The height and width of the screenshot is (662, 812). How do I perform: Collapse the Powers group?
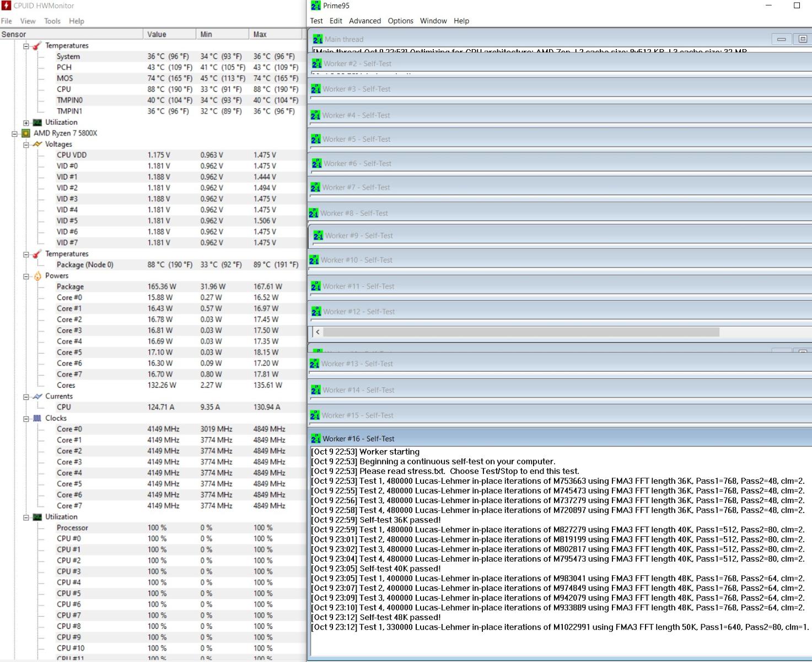(26, 276)
